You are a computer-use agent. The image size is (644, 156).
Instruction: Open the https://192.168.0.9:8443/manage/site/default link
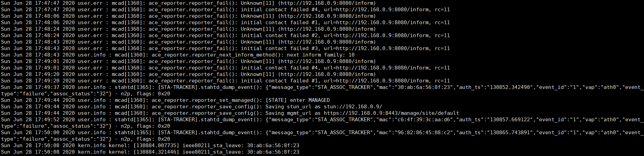pyautogui.click(x=391, y=113)
